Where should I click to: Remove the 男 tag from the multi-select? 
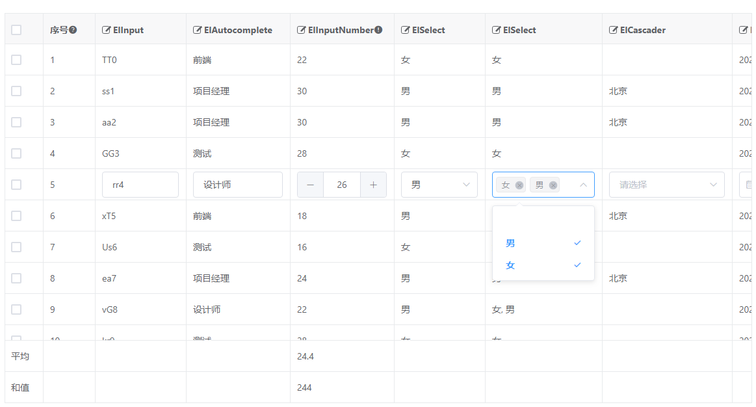point(553,185)
